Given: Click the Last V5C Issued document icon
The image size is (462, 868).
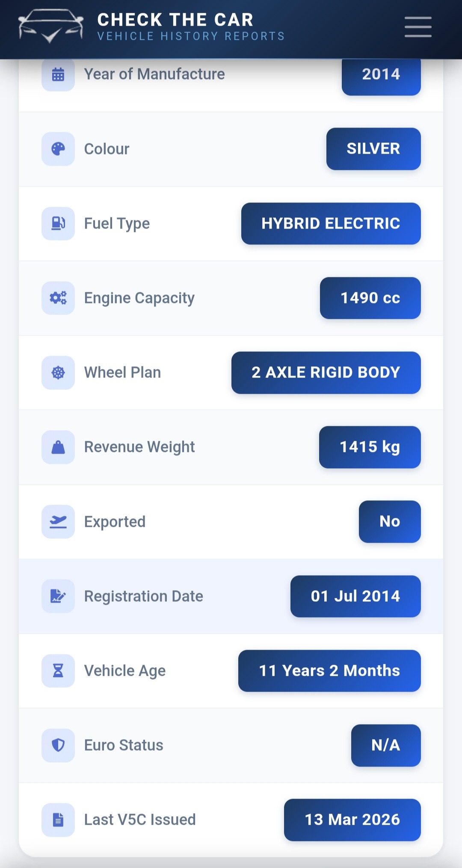Looking at the screenshot, I should (x=58, y=820).
